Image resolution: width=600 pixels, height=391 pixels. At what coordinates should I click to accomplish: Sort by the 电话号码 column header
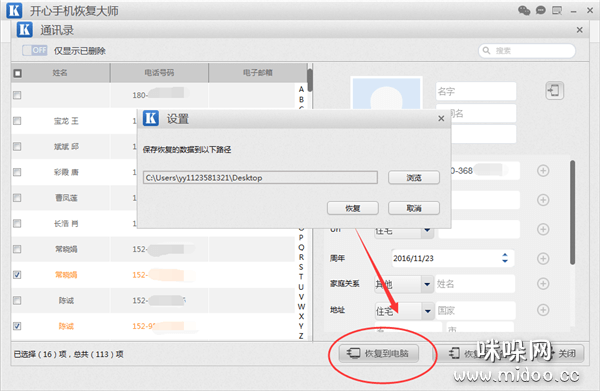[x=159, y=73]
